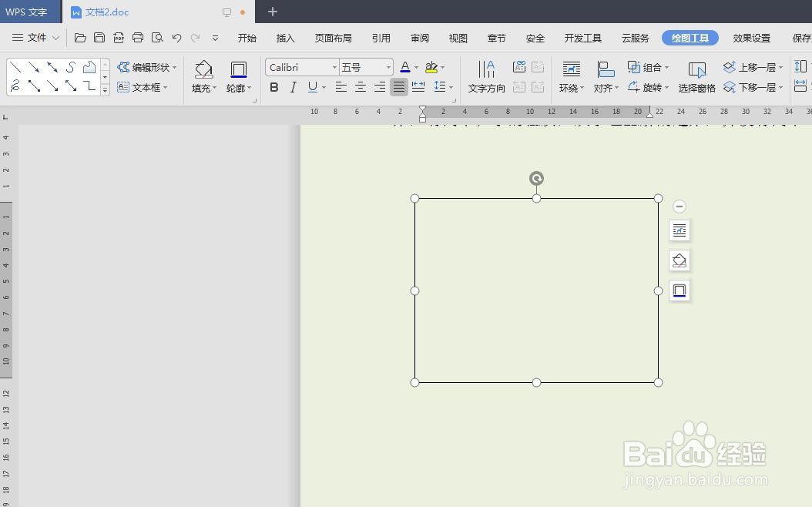Switch to the 审阅 review tab
812x507 pixels.
coord(419,39)
